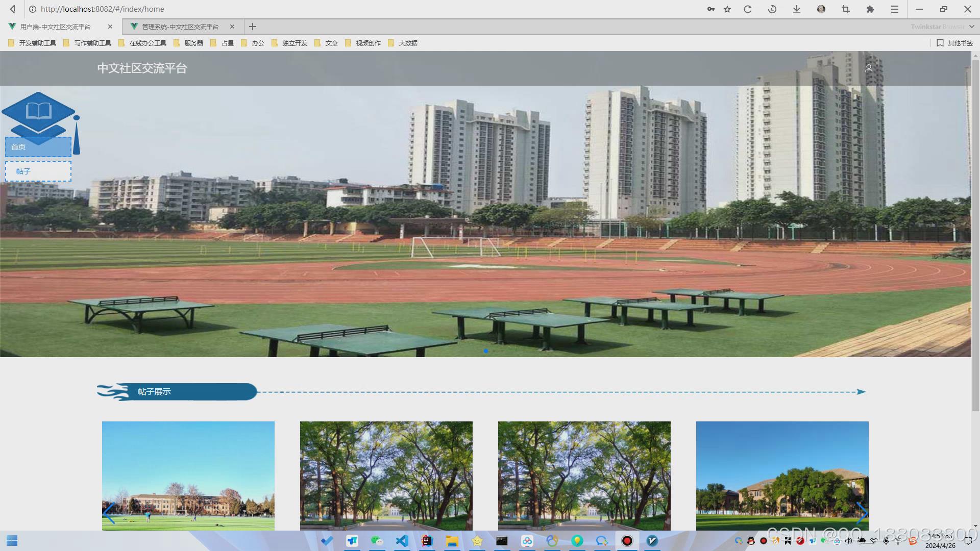The image size is (980, 551).
Task: Bookmark page with the star icon
Action: point(727,9)
